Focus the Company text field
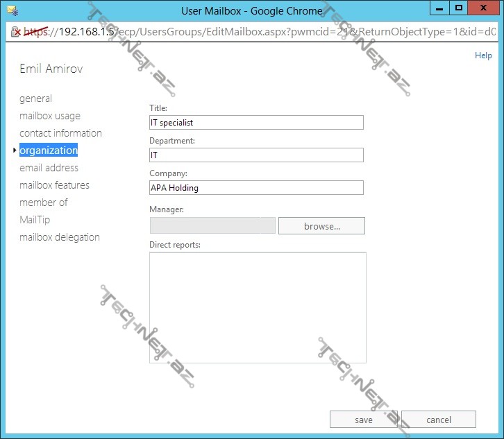The width and height of the screenshot is (504, 439). (x=256, y=187)
